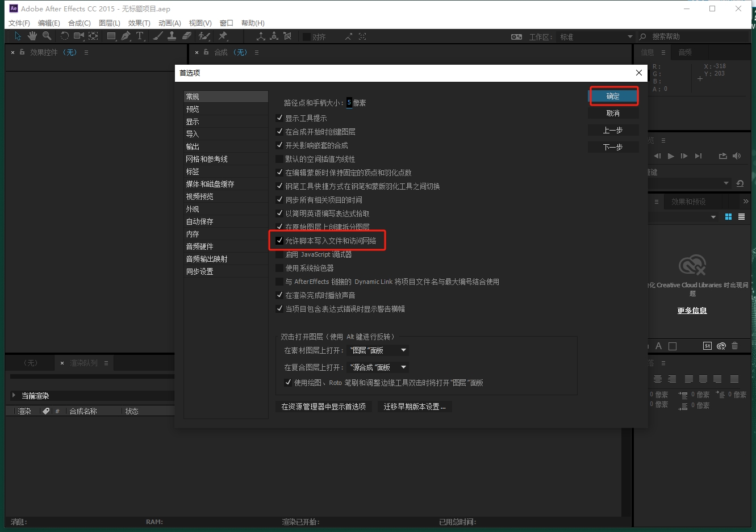Open the Effect Controls panel menu icon
The width and height of the screenshot is (756, 532).
pyautogui.click(x=86, y=52)
